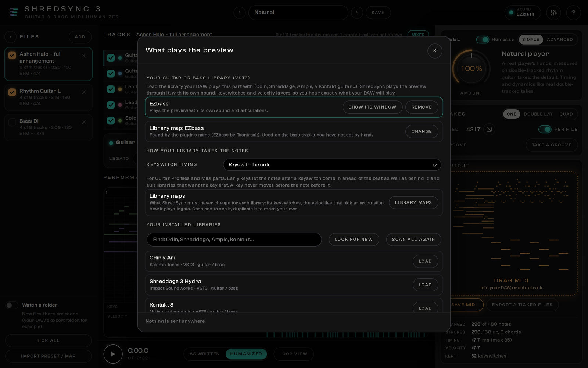This screenshot has width=588, height=368.
Task: Click the Save preset button
Action: (x=378, y=13)
